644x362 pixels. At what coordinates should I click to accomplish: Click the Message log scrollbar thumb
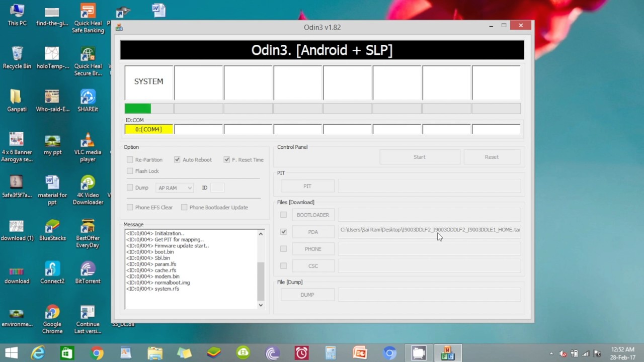pyautogui.click(x=261, y=282)
